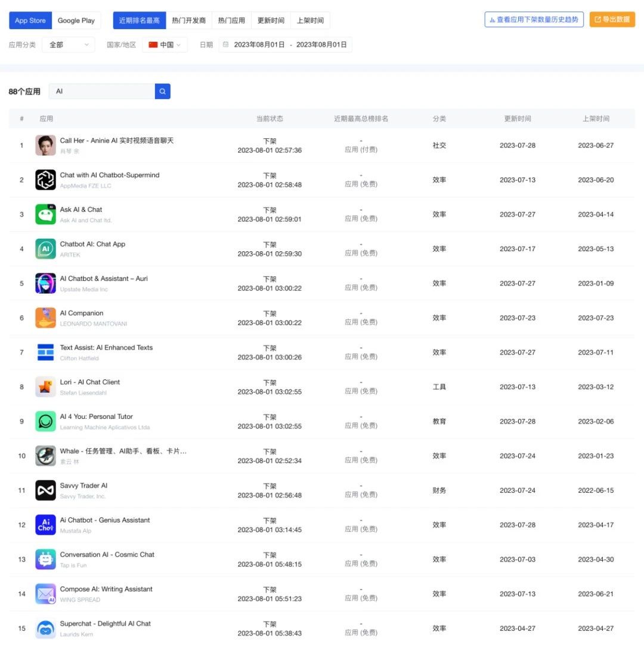
Task: Open Lori - AI Chat Client title
Action: [89, 382]
